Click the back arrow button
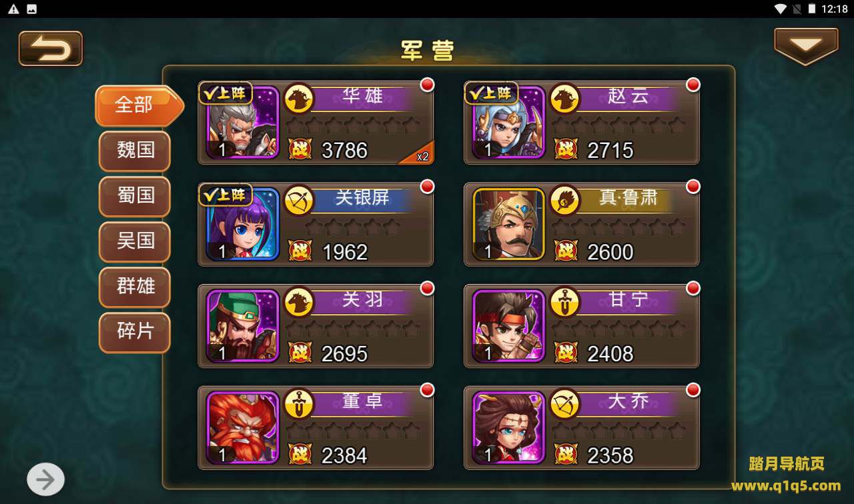This screenshot has width=854, height=504. (51, 49)
